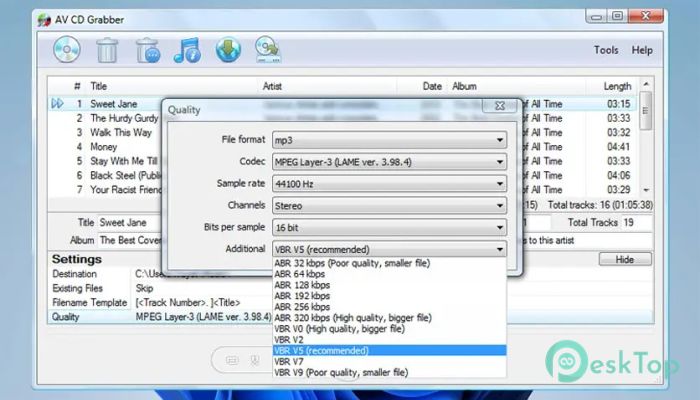Viewport: 700px width, 400px height.
Task: Select track 1 Sweet Jane
Action: (113, 104)
